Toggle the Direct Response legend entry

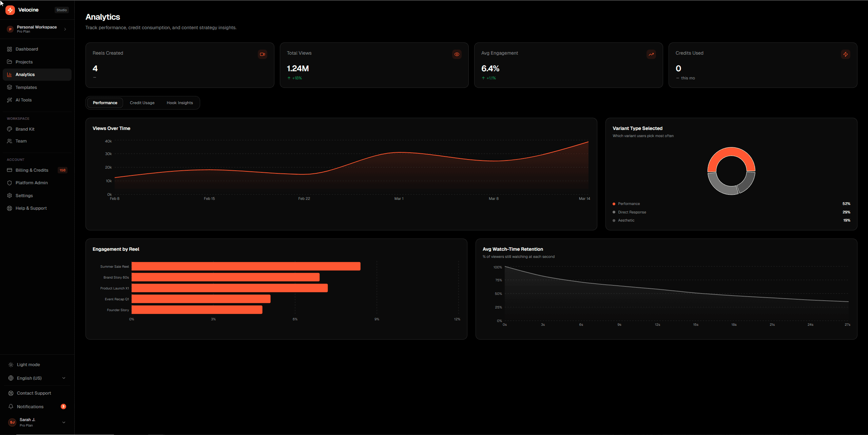(632, 212)
